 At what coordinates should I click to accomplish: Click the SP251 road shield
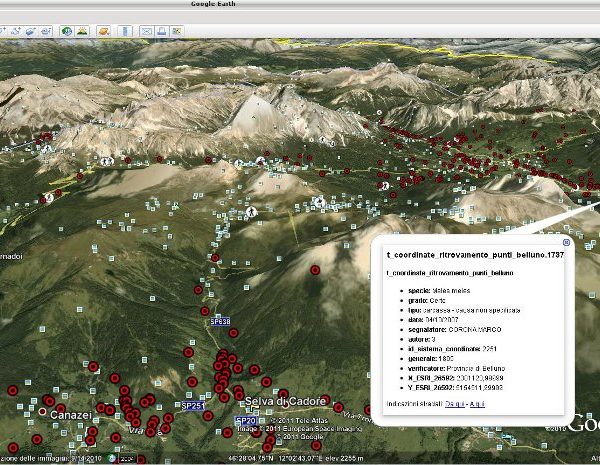(193, 407)
